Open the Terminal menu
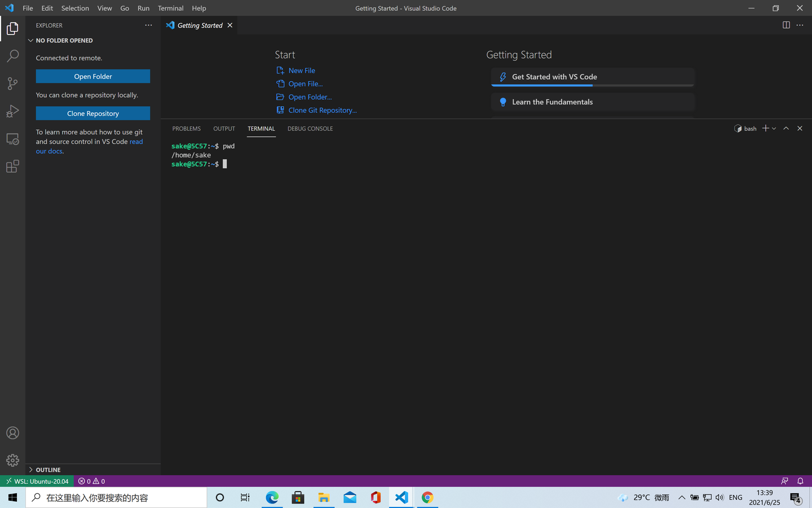The width and height of the screenshot is (812, 508). point(170,8)
